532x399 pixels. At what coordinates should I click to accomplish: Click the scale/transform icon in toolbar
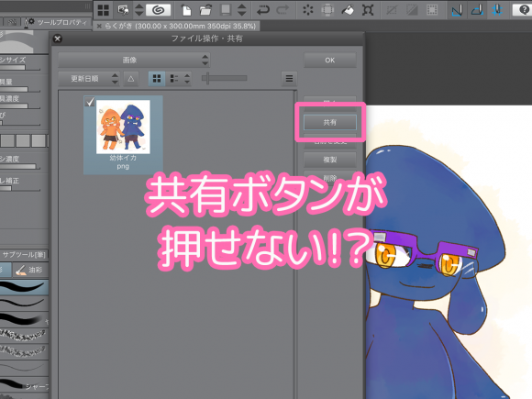pyautogui.click(x=368, y=10)
